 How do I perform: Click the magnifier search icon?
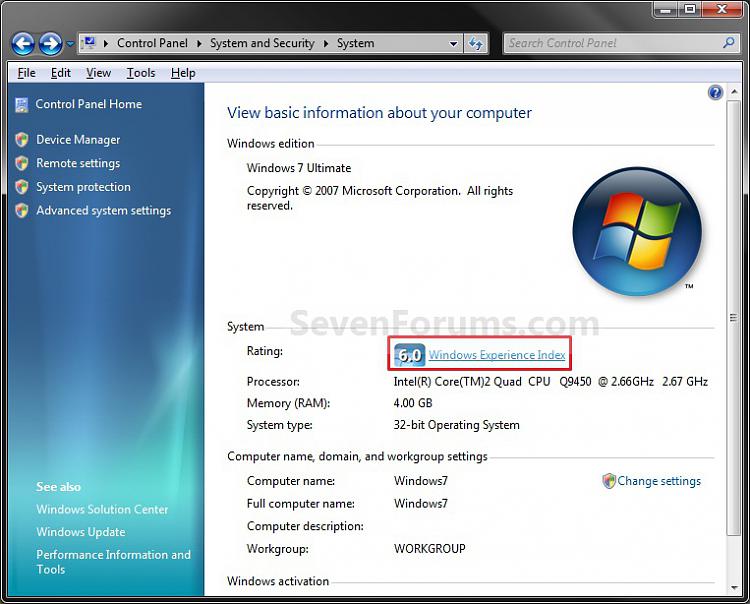(x=728, y=43)
